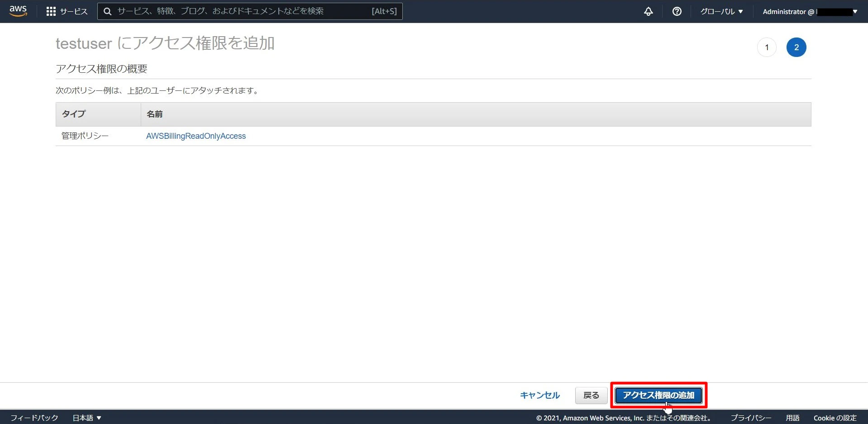Click the testuser にアクセス権限を追加 title

tap(165, 43)
